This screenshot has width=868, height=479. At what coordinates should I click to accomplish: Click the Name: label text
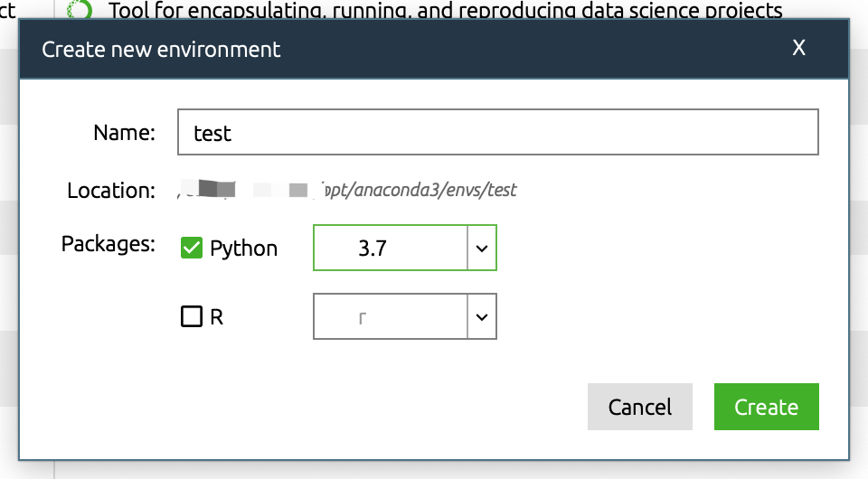point(124,133)
